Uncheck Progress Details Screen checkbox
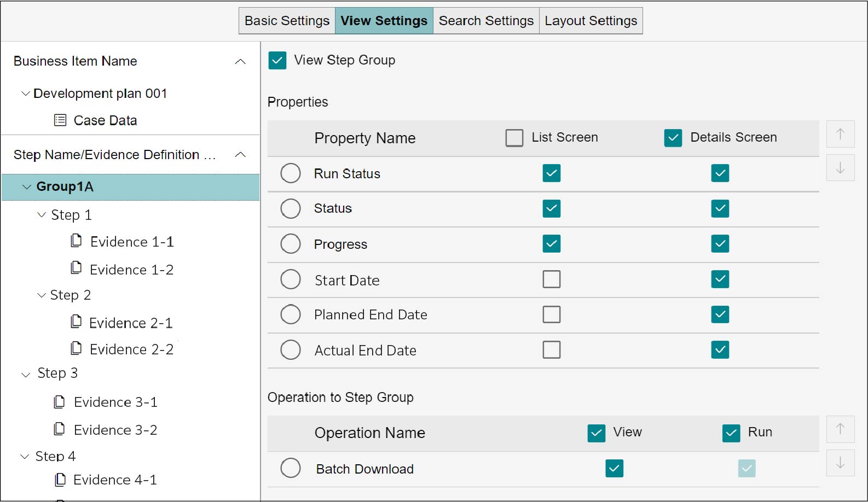868x502 pixels. (720, 244)
